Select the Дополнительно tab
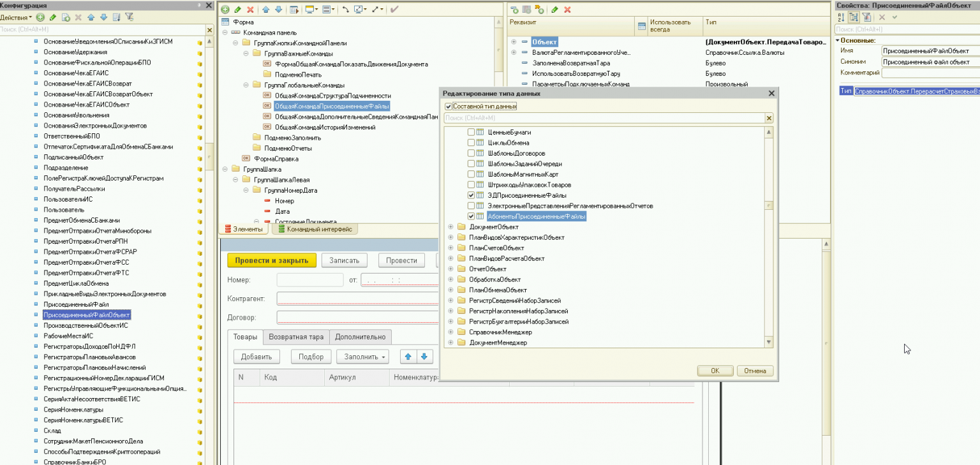Viewport: 980px width, 465px height. 360,337
